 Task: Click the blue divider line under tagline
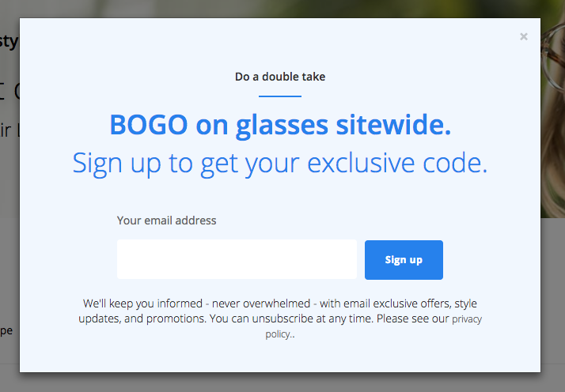(280, 96)
